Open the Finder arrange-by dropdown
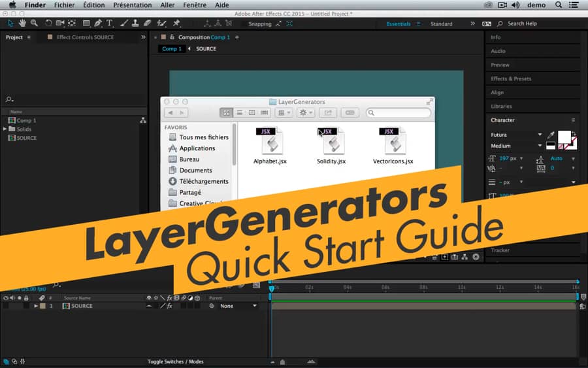 [284, 112]
